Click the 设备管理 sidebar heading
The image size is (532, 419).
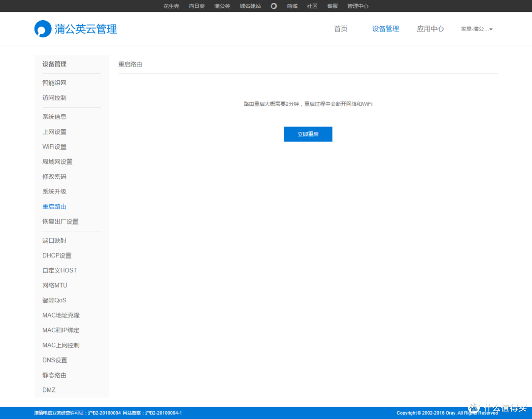(54, 64)
